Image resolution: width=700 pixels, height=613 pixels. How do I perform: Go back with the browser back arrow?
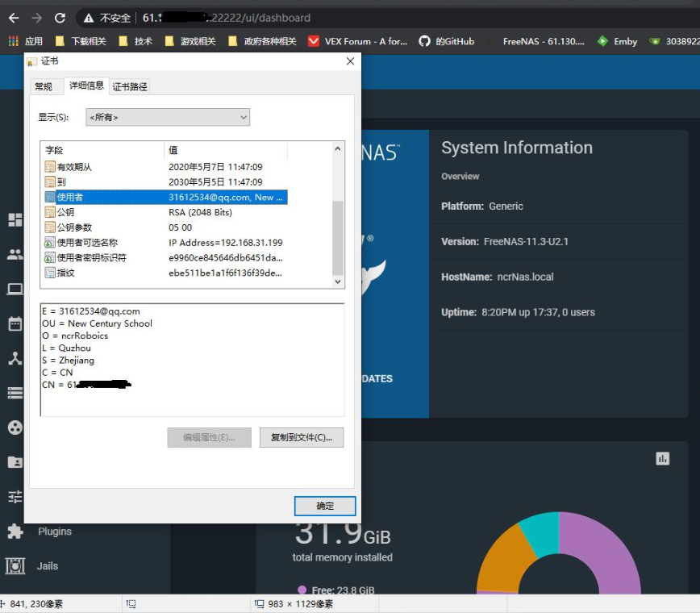click(x=14, y=18)
